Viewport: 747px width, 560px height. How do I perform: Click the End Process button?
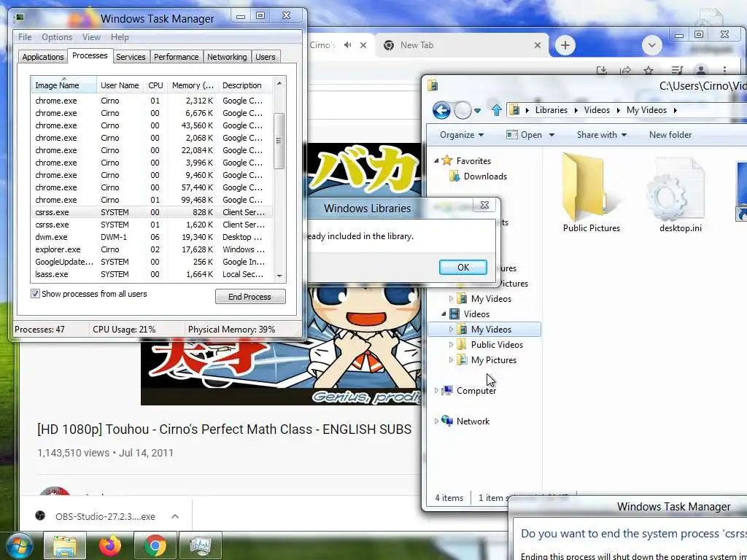(x=250, y=297)
